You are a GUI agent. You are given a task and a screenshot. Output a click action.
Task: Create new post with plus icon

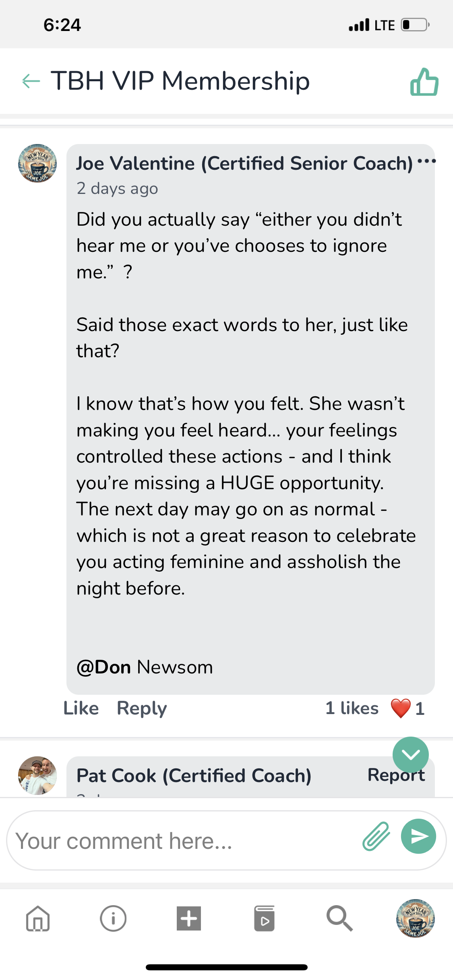pos(189,919)
